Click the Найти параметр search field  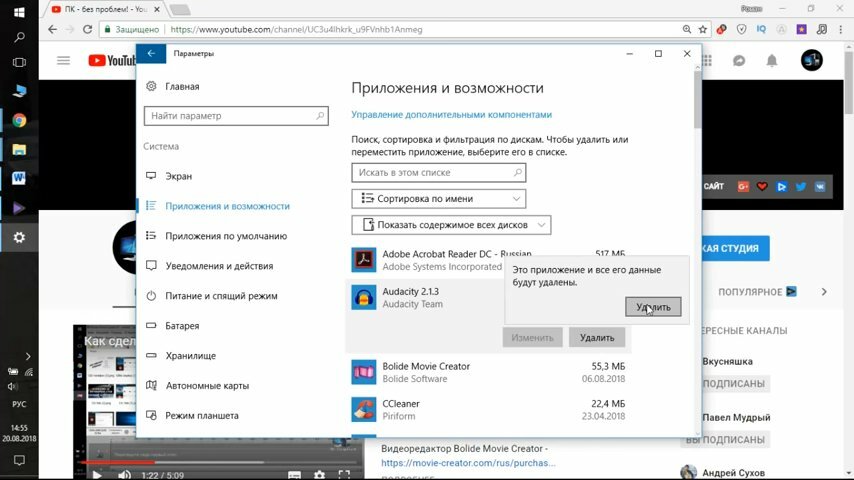[x=236, y=116]
